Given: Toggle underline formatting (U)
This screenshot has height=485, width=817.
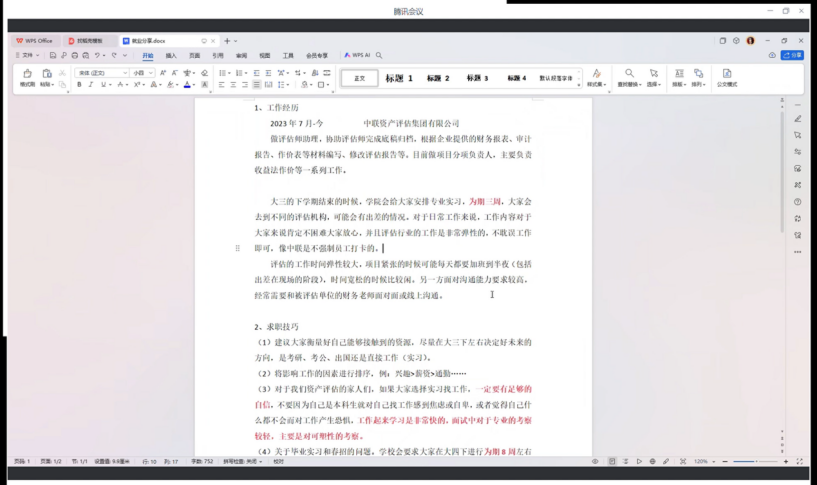Looking at the screenshot, I should click(102, 85).
